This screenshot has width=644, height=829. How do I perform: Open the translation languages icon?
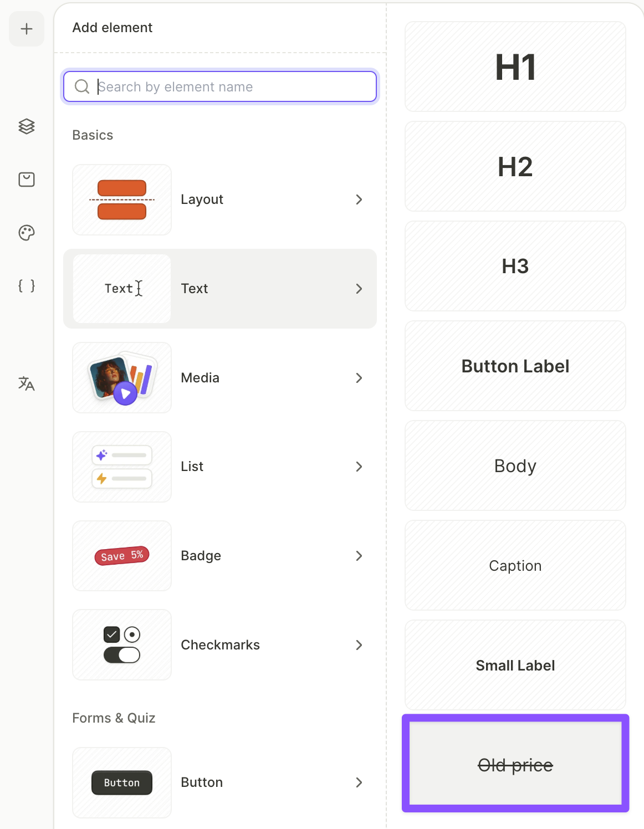(27, 383)
